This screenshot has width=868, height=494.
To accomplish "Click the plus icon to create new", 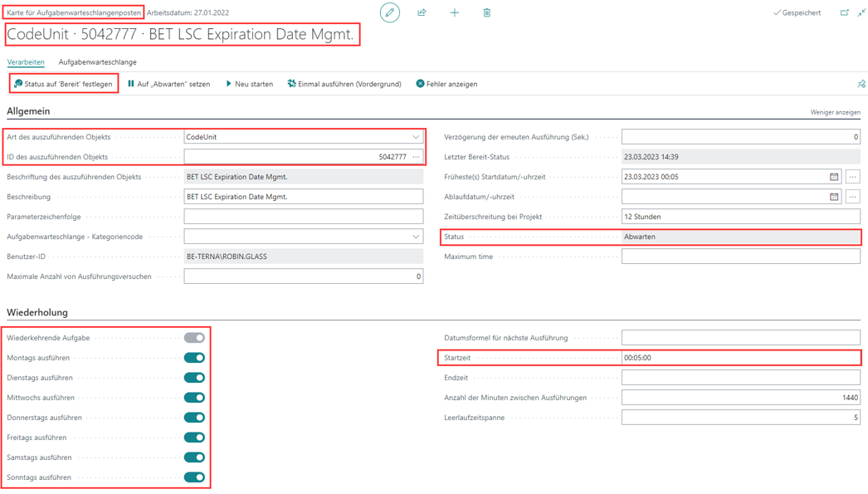I will coord(454,12).
